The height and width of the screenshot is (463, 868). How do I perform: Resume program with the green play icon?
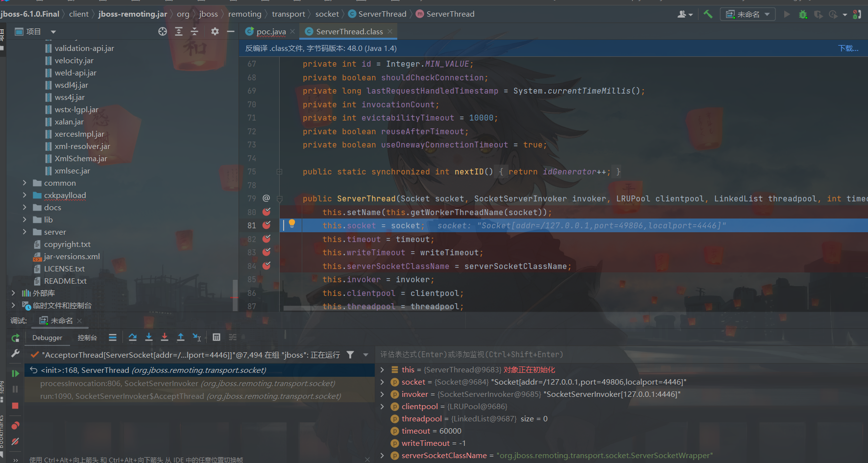pyautogui.click(x=15, y=373)
